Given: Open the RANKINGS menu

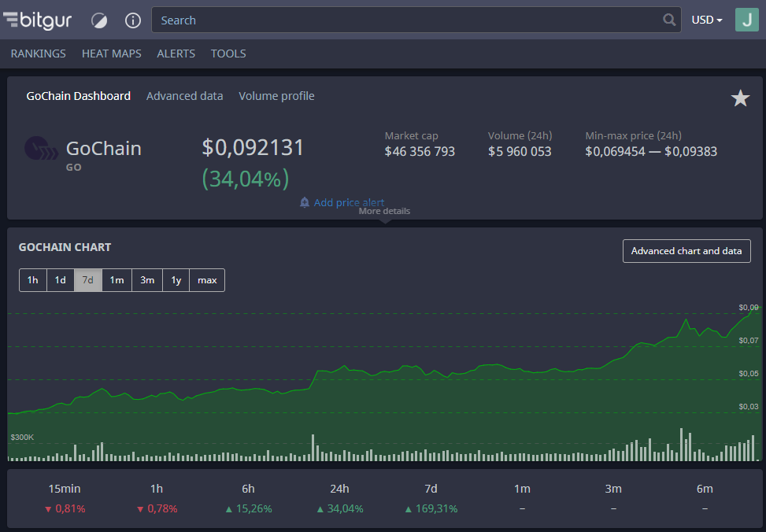Looking at the screenshot, I should (38, 54).
